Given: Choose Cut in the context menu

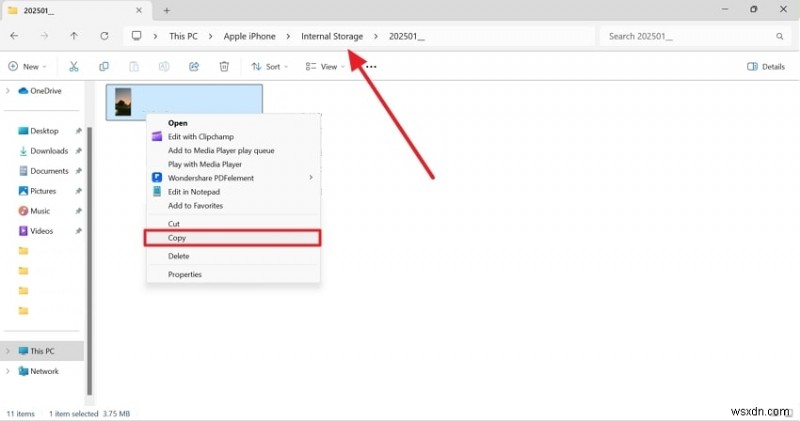Looking at the screenshot, I should [x=233, y=224].
